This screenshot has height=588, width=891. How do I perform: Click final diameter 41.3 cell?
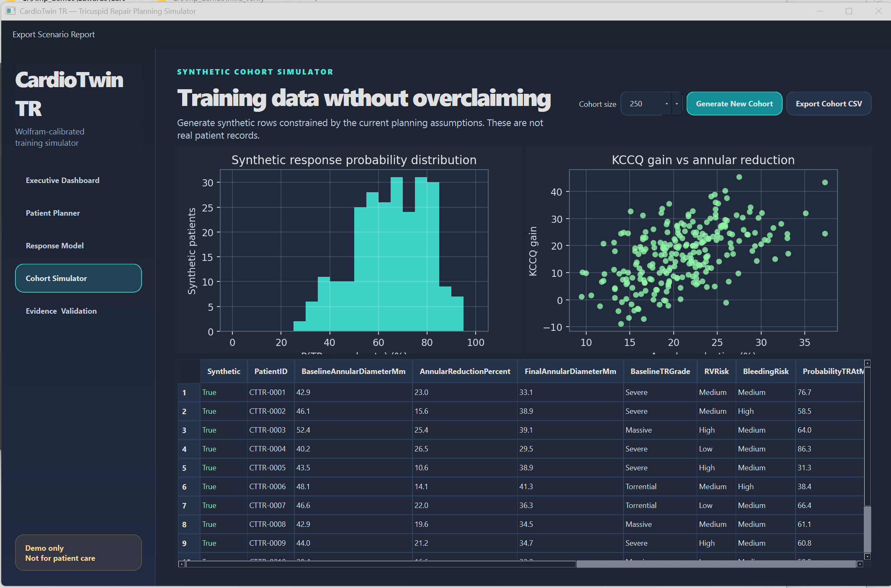click(570, 487)
